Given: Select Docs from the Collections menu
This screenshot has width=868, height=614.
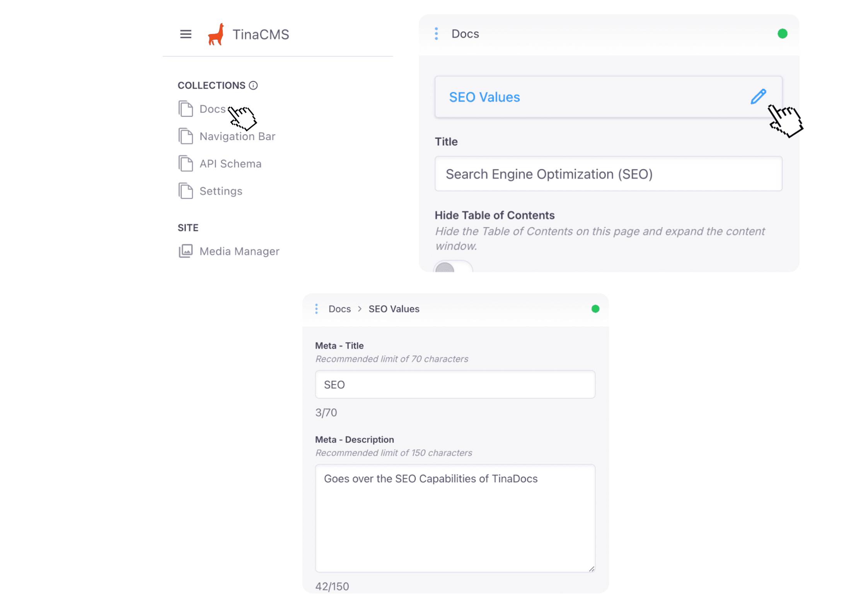Looking at the screenshot, I should click(x=212, y=109).
